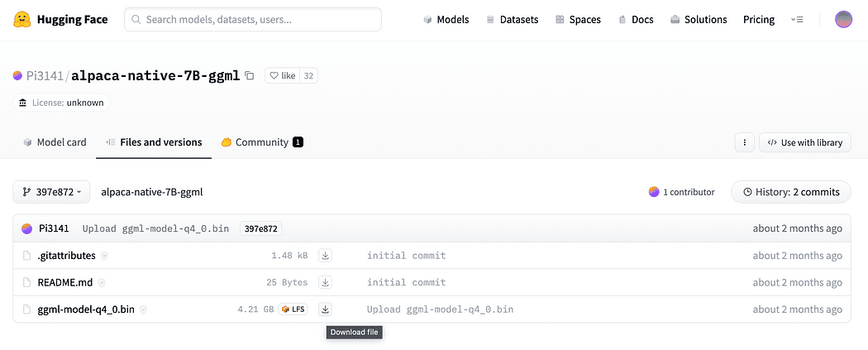The width and height of the screenshot is (868, 350).
Task: View the 1 contributor list
Action: [681, 192]
